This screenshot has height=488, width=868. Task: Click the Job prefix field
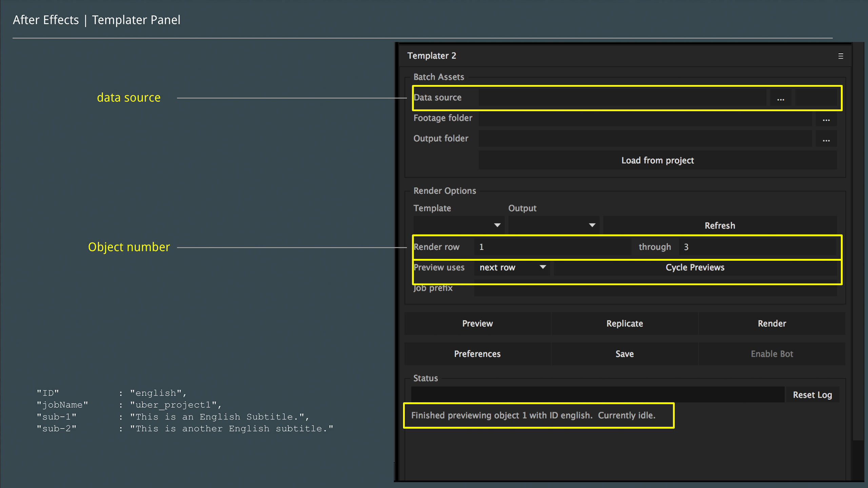(x=655, y=288)
